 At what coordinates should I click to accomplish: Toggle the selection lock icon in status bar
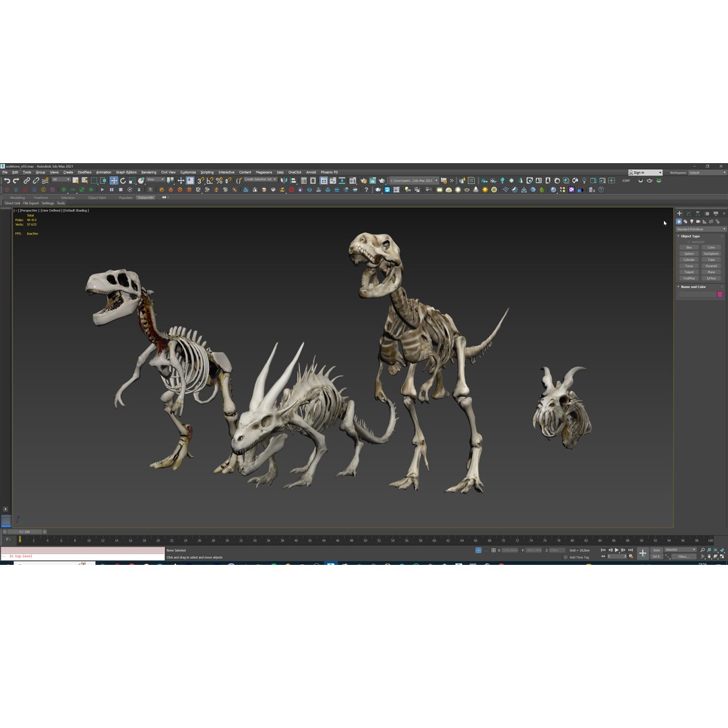[x=486, y=551]
